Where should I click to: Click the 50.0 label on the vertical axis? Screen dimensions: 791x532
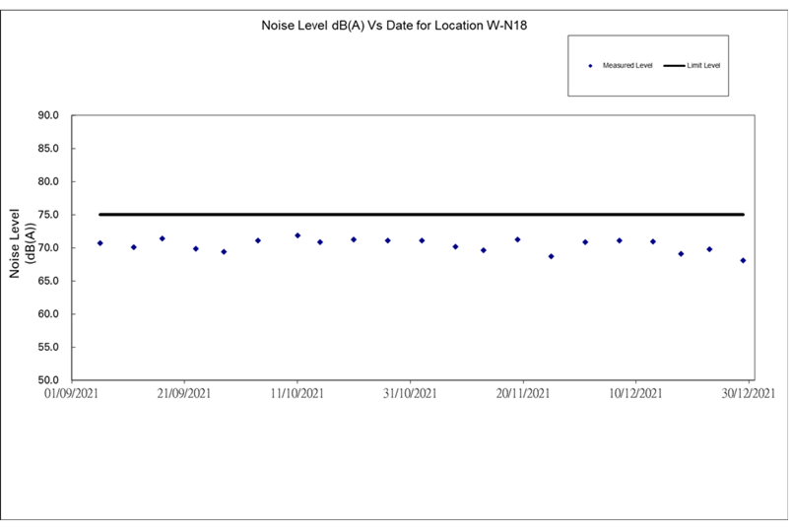pos(49,380)
